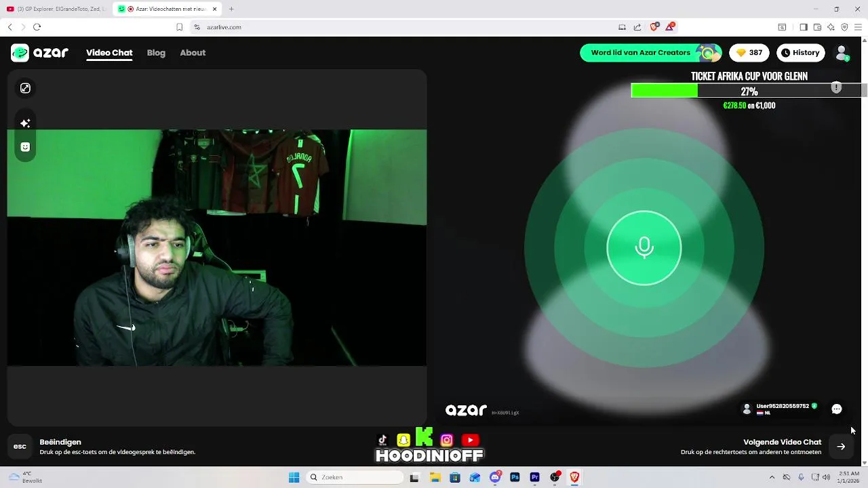Click the local webcam video preview
The image size is (868, 488).
(x=217, y=247)
